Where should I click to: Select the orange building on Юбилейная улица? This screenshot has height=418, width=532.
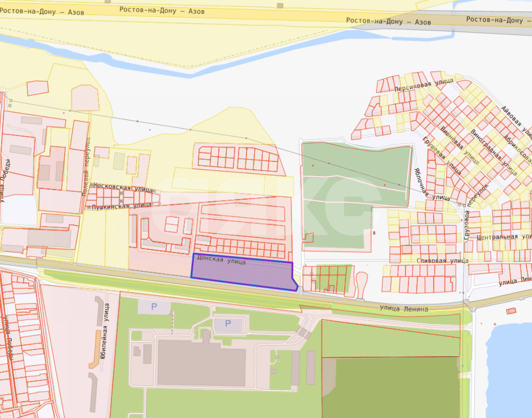(94, 349)
